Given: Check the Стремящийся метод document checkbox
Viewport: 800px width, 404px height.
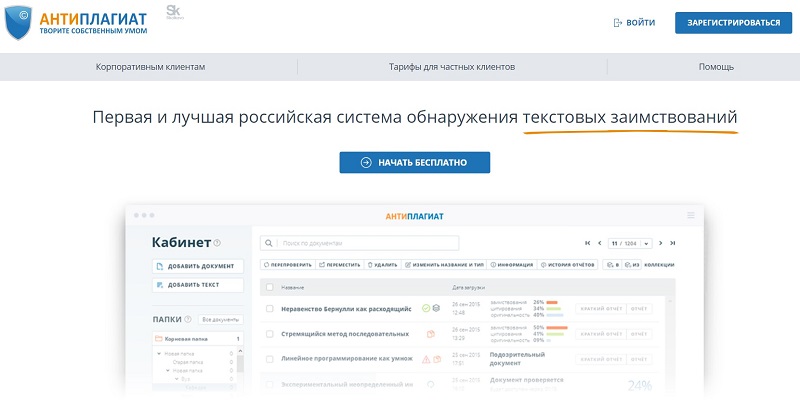Looking at the screenshot, I should [x=269, y=334].
